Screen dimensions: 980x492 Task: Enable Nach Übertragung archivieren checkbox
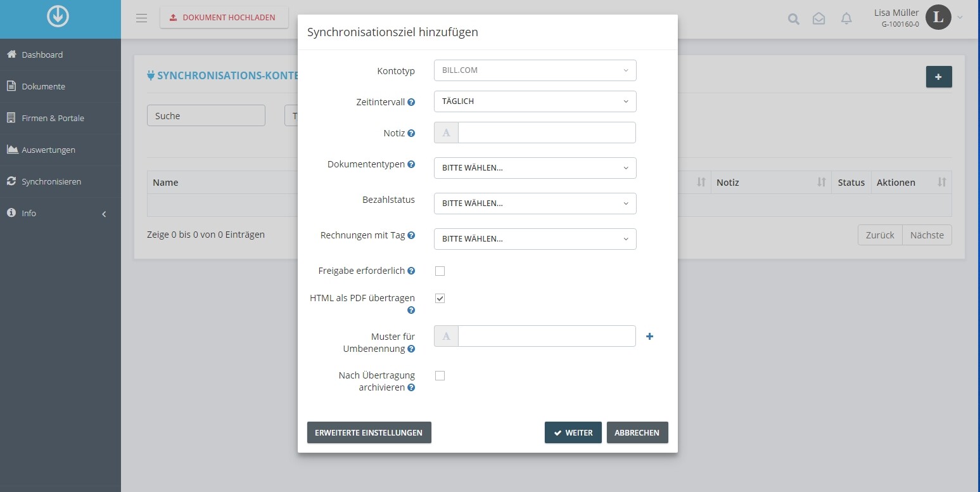click(440, 376)
